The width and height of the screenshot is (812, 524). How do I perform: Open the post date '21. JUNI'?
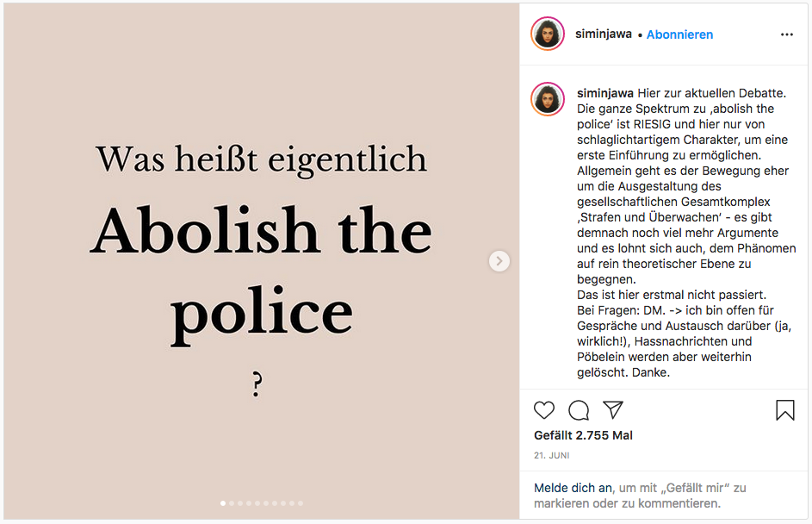[x=551, y=455]
